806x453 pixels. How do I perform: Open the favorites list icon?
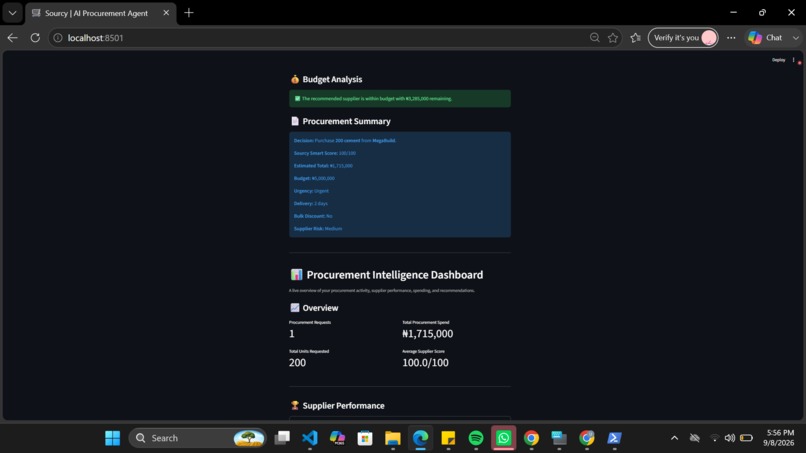635,38
